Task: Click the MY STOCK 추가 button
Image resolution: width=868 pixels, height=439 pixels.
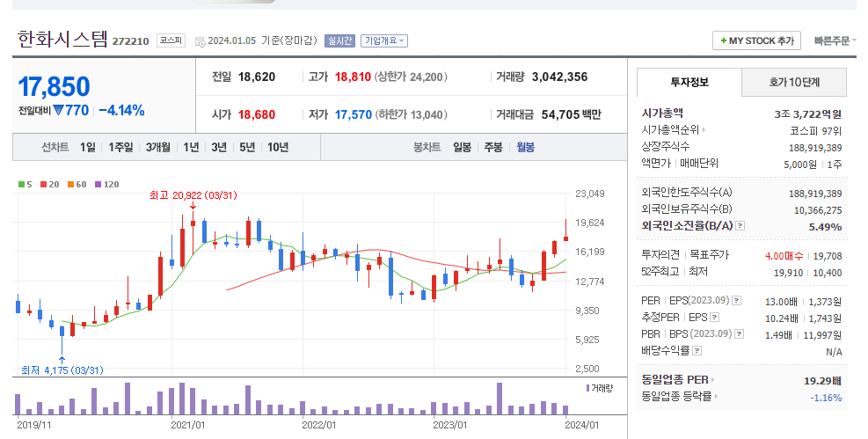Action: tap(756, 40)
